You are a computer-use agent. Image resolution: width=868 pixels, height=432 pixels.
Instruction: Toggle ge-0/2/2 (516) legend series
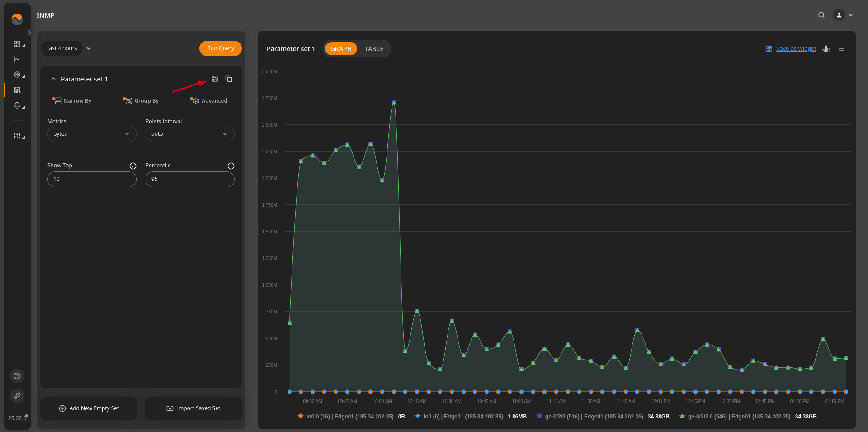click(603, 417)
